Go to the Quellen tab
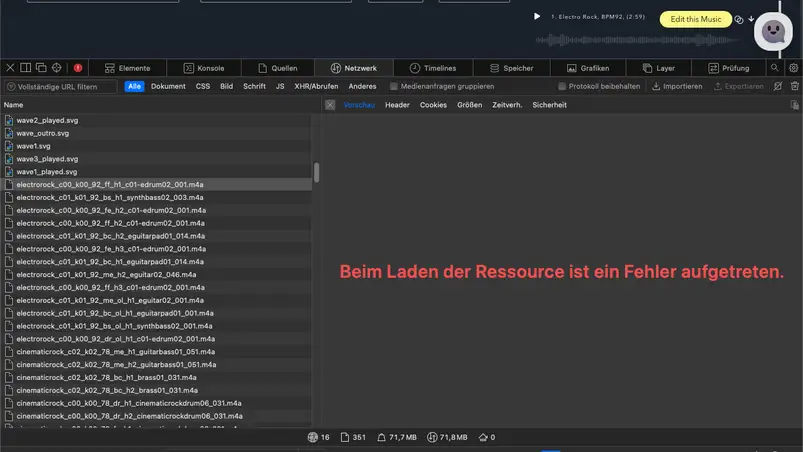 click(278, 68)
